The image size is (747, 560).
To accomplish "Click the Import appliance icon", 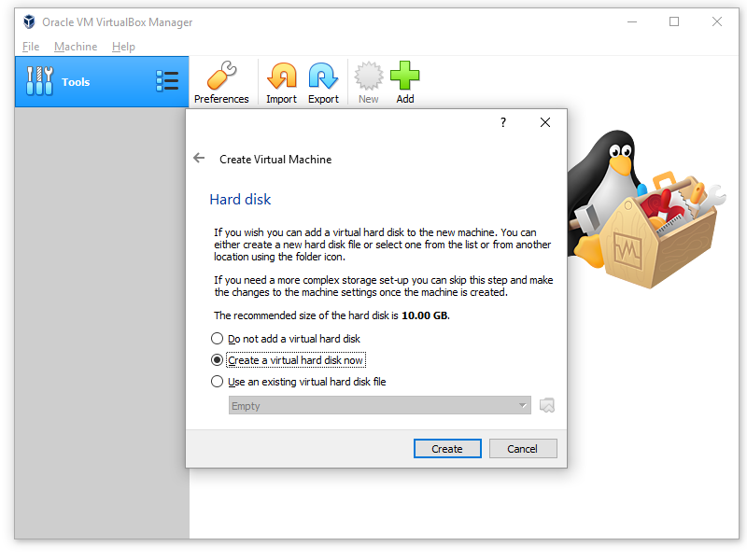I will (281, 82).
